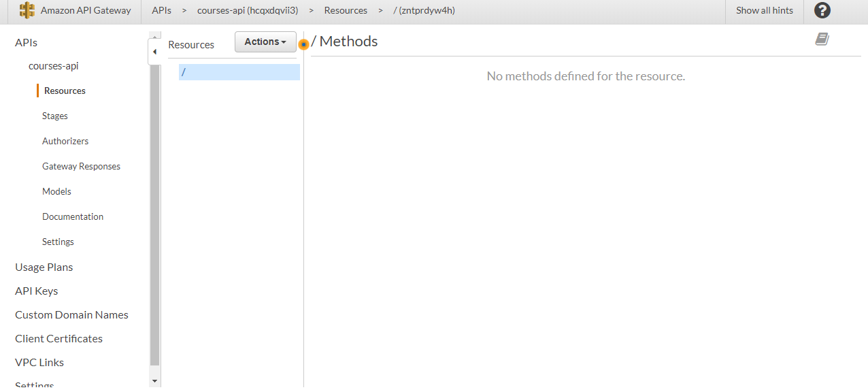Open the Models section
The height and width of the screenshot is (392, 868).
point(56,191)
